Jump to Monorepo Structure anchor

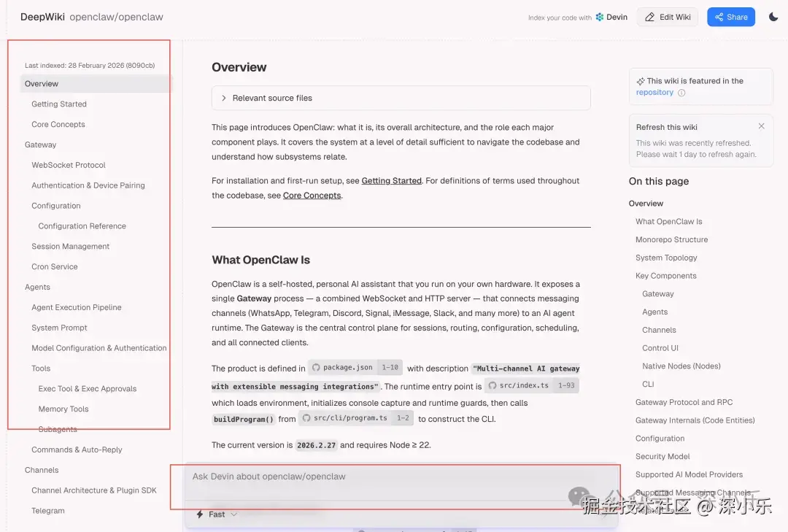pos(671,239)
